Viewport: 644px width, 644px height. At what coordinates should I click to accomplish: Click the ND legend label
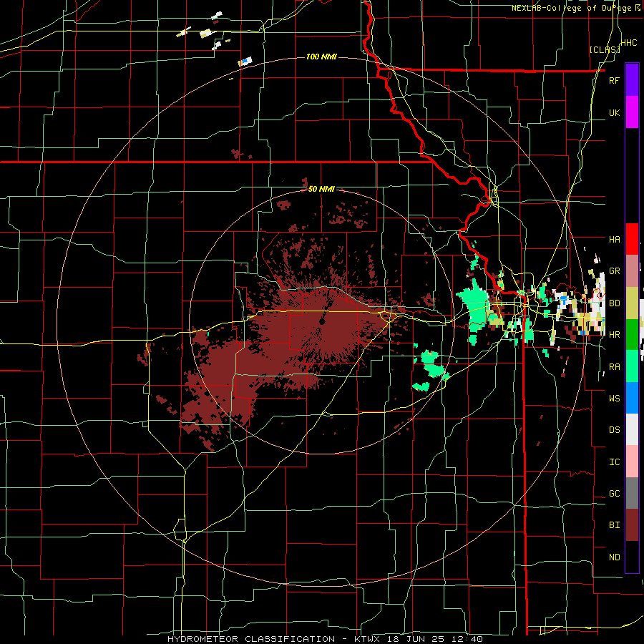(614, 557)
